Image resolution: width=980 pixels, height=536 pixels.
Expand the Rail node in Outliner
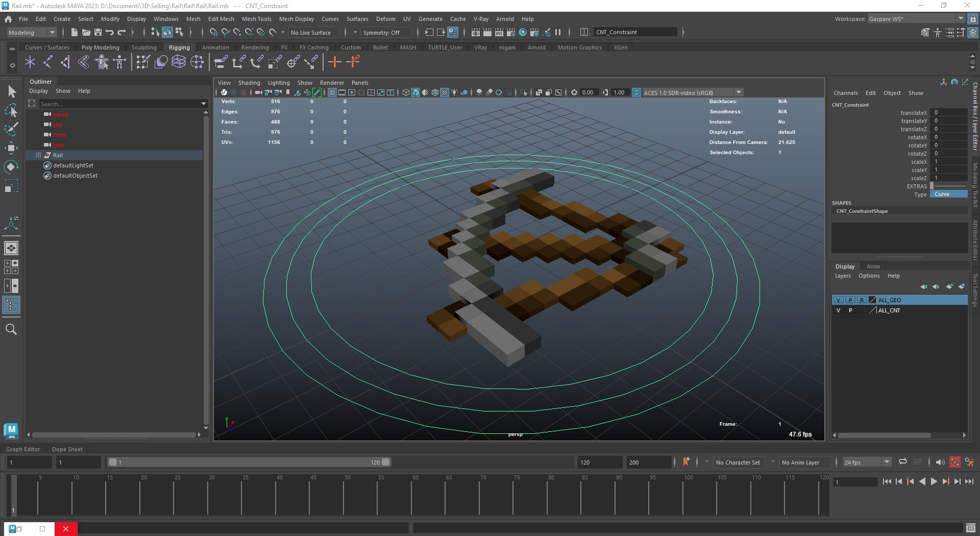(x=38, y=155)
